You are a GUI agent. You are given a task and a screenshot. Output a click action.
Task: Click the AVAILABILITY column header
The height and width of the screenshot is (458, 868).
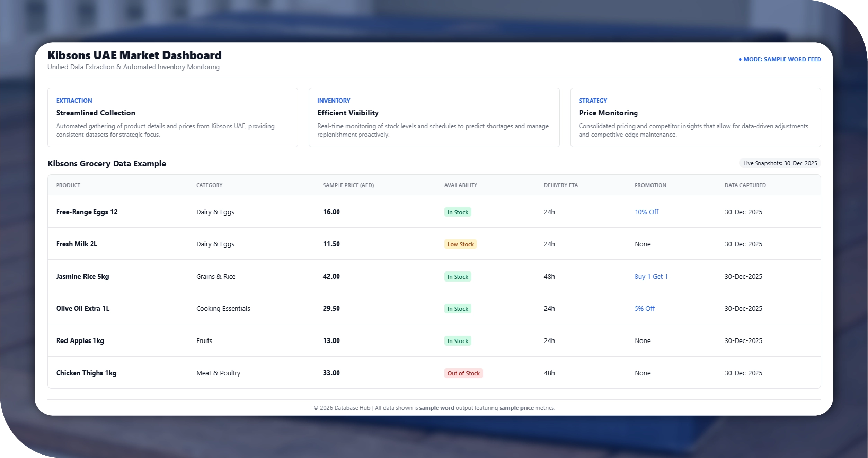[460, 185]
